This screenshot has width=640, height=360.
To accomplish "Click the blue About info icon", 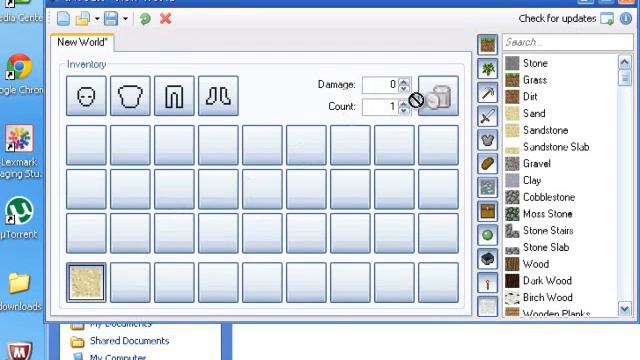I will pos(626,18).
